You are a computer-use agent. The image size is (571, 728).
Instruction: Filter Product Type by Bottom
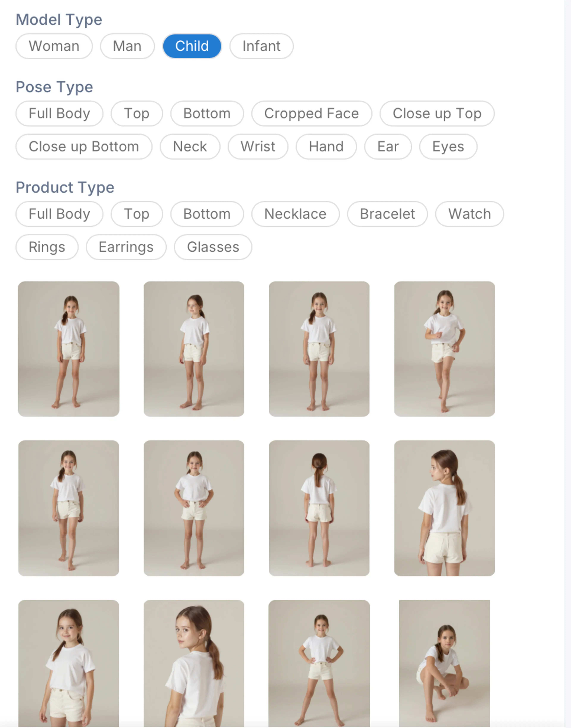(x=207, y=214)
